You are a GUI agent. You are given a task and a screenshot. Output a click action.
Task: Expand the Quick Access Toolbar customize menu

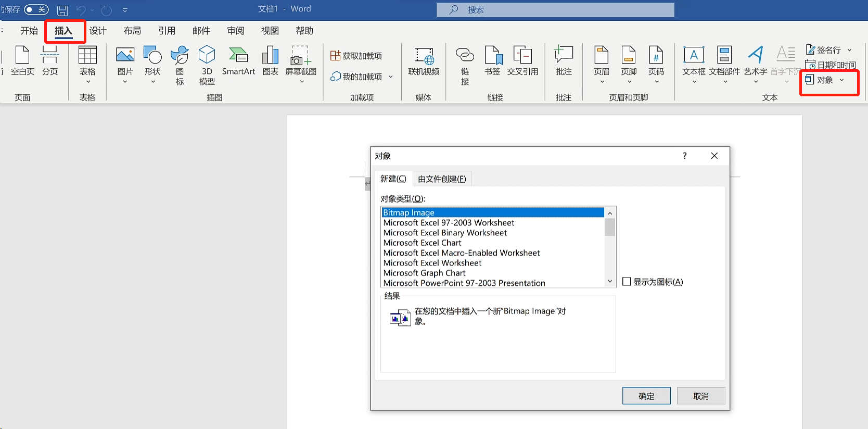pyautogui.click(x=125, y=10)
